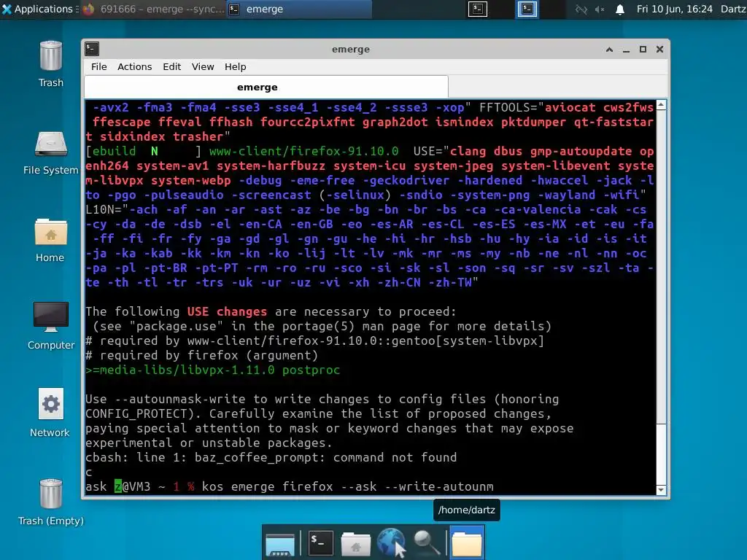Click the Show Desktop dock icon
This screenshot has height=560, width=747.
click(x=279, y=542)
